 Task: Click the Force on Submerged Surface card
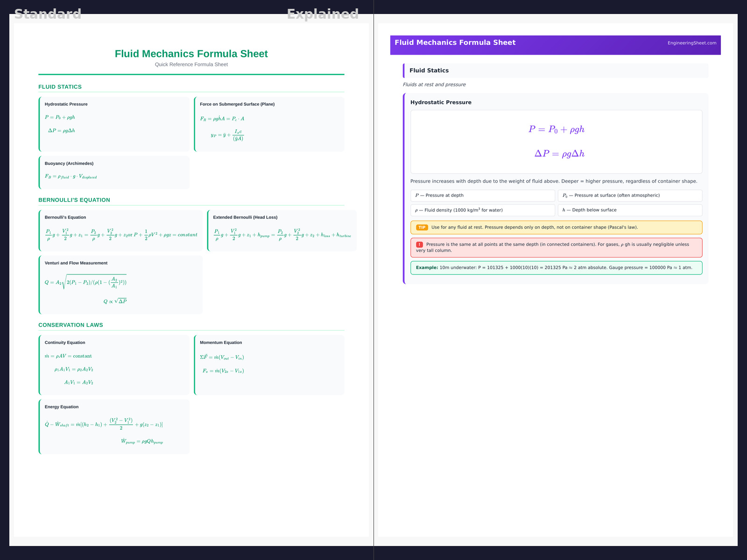point(269,124)
